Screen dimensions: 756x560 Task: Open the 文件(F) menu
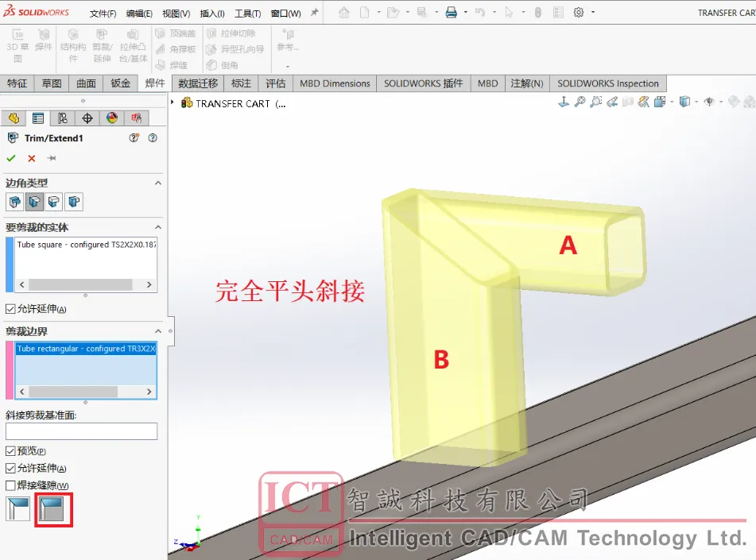103,14
